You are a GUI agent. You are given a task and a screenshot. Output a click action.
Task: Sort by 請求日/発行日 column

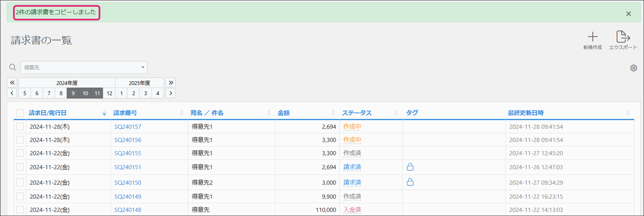[x=47, y=113]
